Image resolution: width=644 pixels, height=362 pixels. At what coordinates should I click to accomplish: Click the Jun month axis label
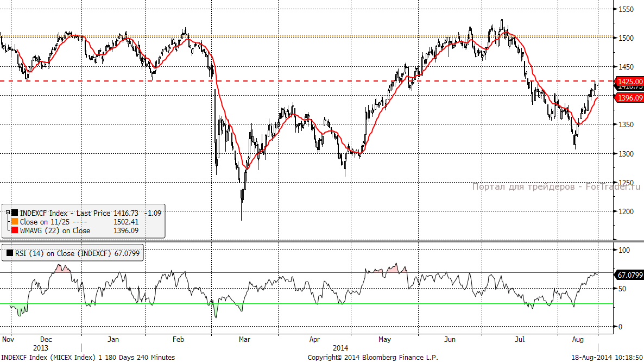click(x=450, y=339)
